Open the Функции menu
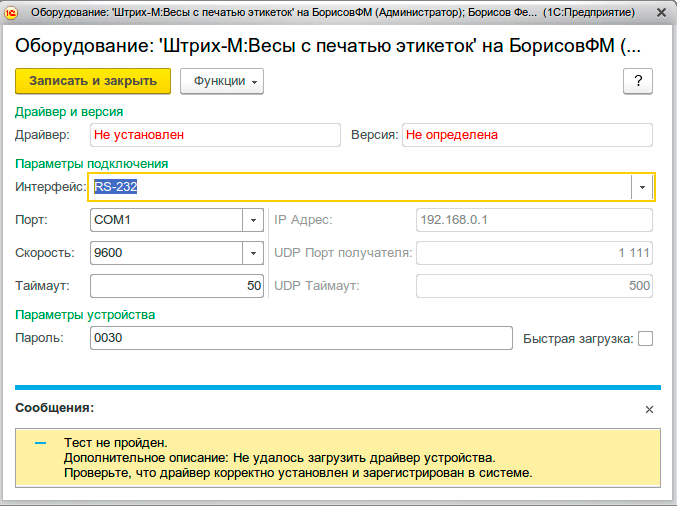Screen dimensions: 677x506 [x=221, y=81]
